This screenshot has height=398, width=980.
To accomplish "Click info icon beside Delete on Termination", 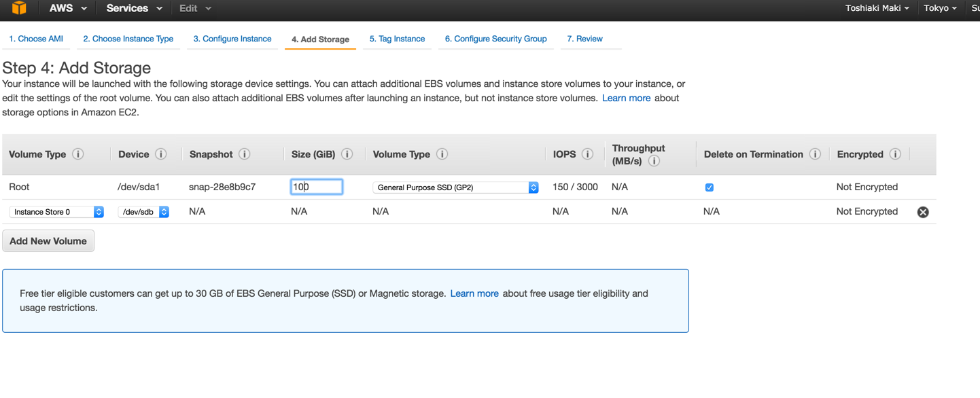I will click(815, 154).
